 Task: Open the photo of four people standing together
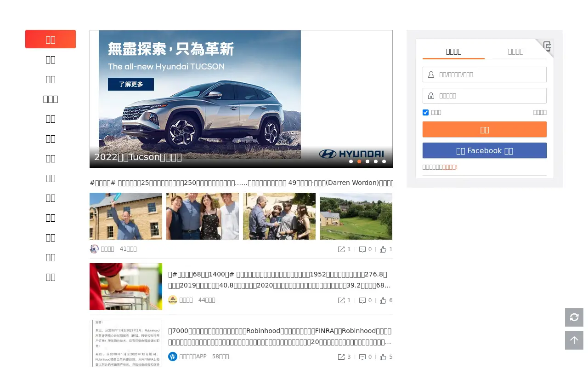pos(203,216)
